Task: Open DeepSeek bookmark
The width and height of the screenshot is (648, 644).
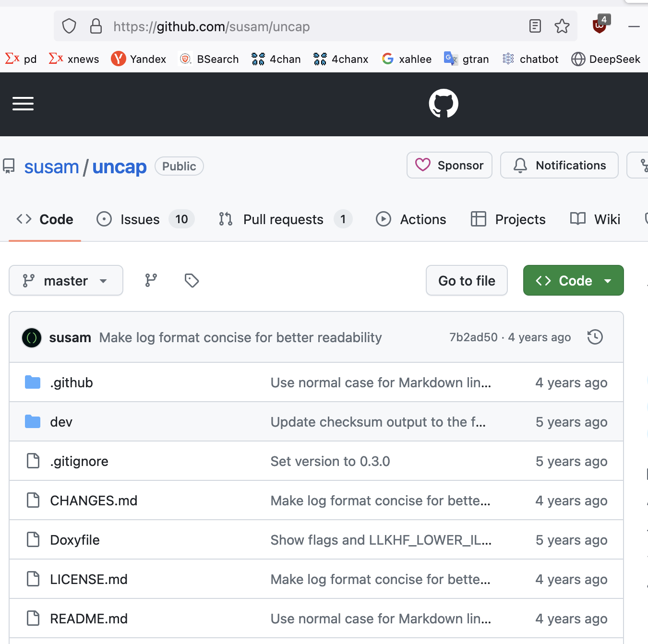Action: (x=606, y=59)
